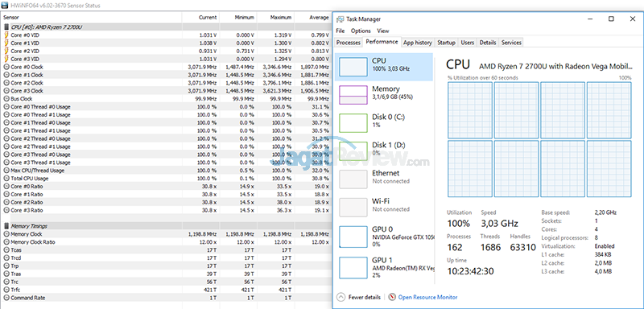Select the Tras row in Memory Timings
Image resolution: width=644 pixels, height=309 pixels.
click(166, 274)
